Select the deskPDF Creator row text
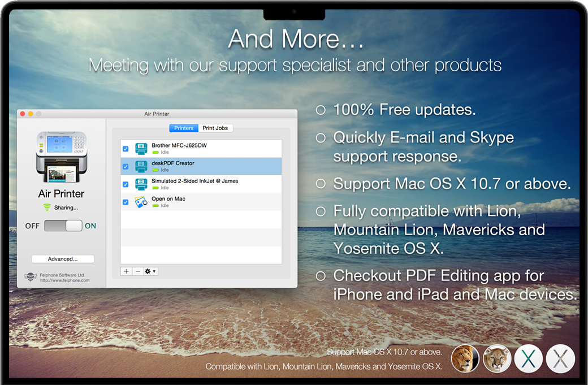 (x=173, y=163)
